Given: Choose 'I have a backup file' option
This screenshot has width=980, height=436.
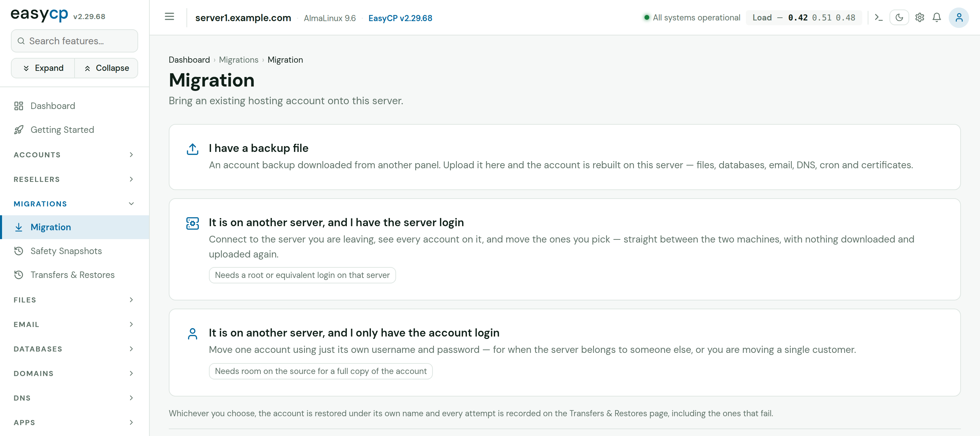Looking at the screenshot, I should point(565,157).
